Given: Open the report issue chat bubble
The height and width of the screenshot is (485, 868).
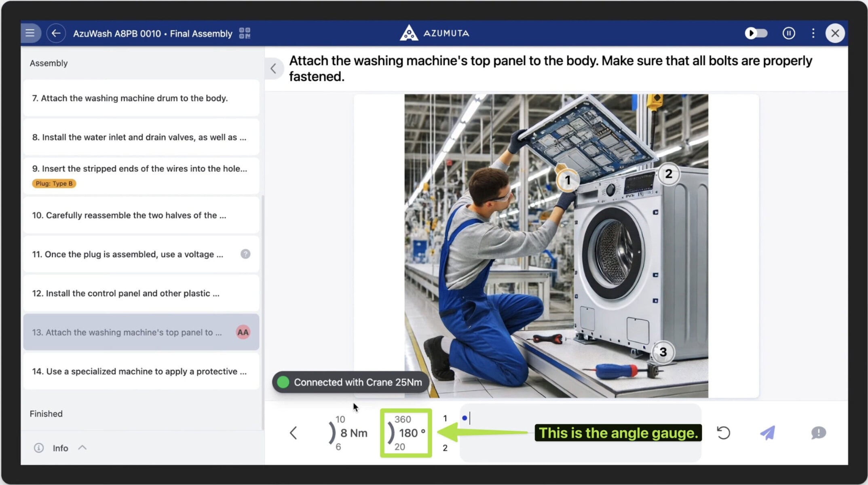Looking at the screenshot, I should [818, 433].
